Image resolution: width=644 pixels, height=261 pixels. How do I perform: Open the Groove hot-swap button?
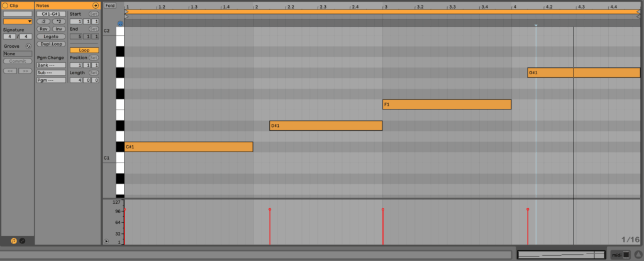coord(28,47)
